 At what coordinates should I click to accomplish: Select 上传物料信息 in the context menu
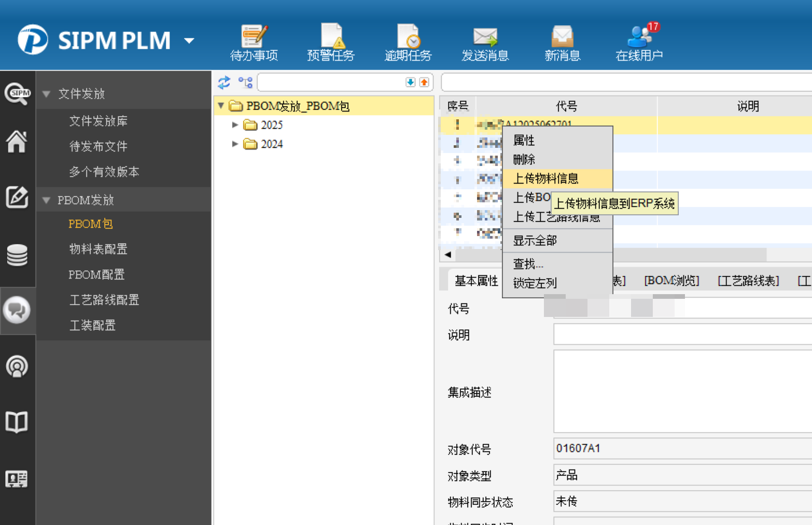coord(545,178)
